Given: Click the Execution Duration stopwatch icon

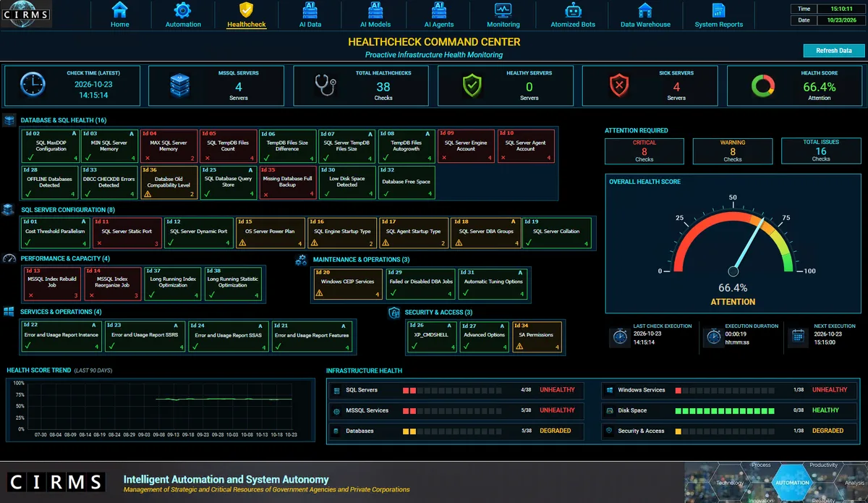Looking at the screenshot, I should [x=714, y=336].
